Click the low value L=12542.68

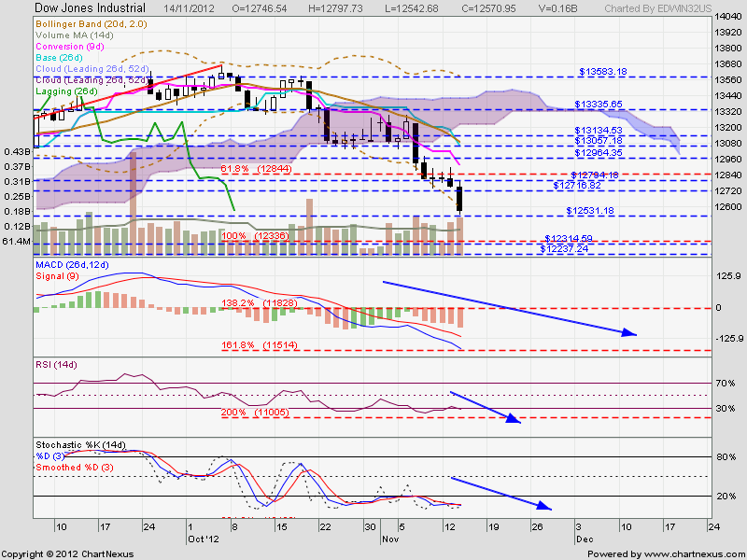(x=412, y=8)
